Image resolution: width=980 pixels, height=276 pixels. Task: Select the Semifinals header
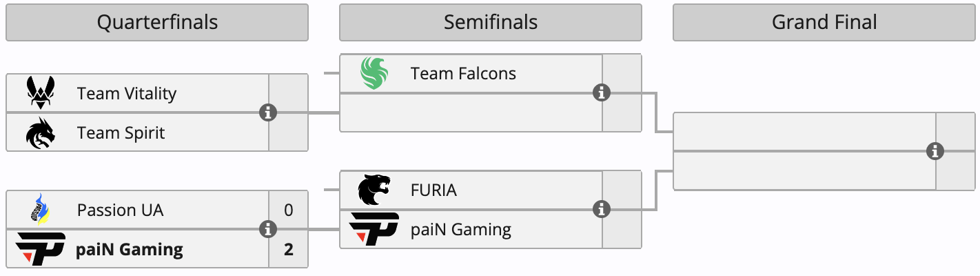[x=491, y=22]
